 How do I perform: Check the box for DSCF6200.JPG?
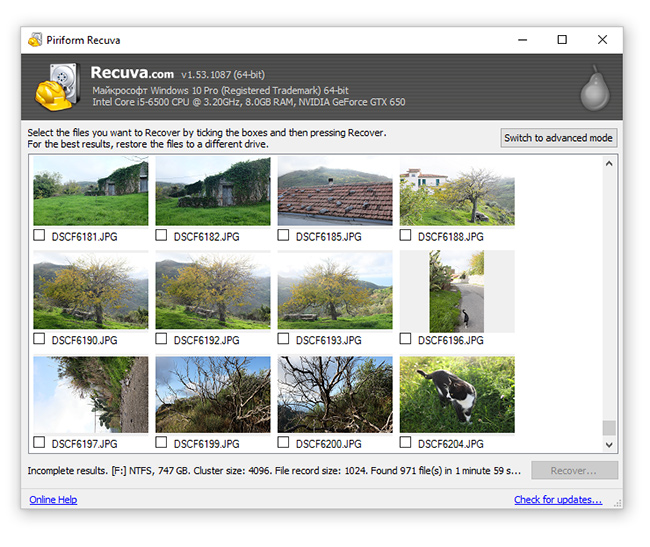tap(283, 443)
